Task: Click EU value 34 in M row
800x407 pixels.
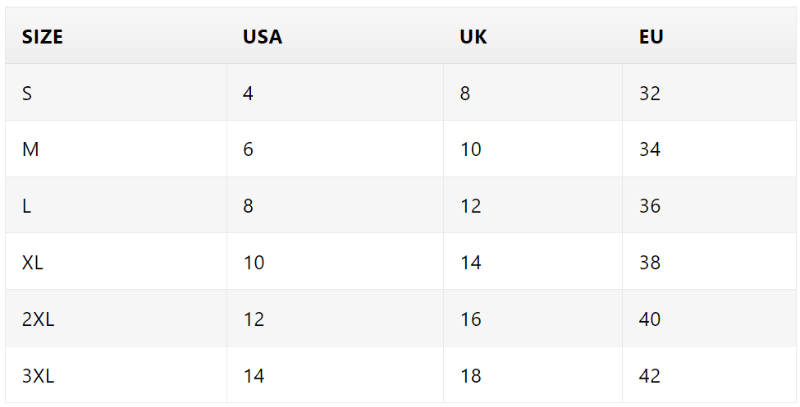Action: pyautogui.click(x=650, y=150)
